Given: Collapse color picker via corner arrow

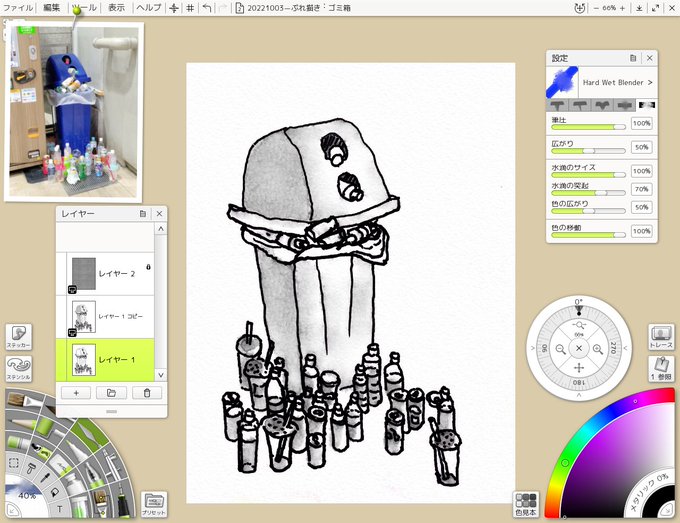Looking at the screenshot, I should (668, 511).
